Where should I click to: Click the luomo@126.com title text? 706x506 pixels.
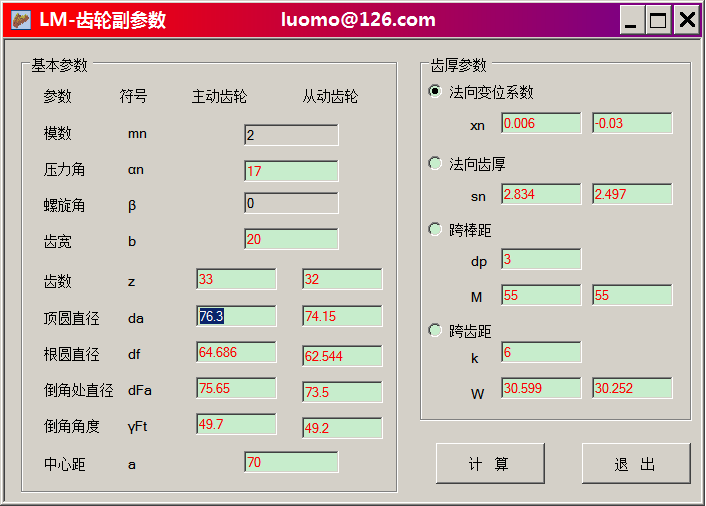tap(358, 20)
